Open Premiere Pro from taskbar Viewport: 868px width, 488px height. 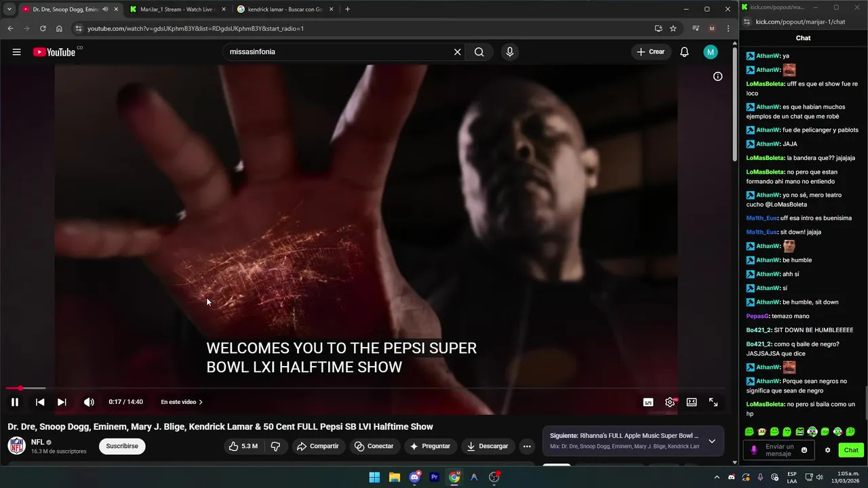coord(434,477)
